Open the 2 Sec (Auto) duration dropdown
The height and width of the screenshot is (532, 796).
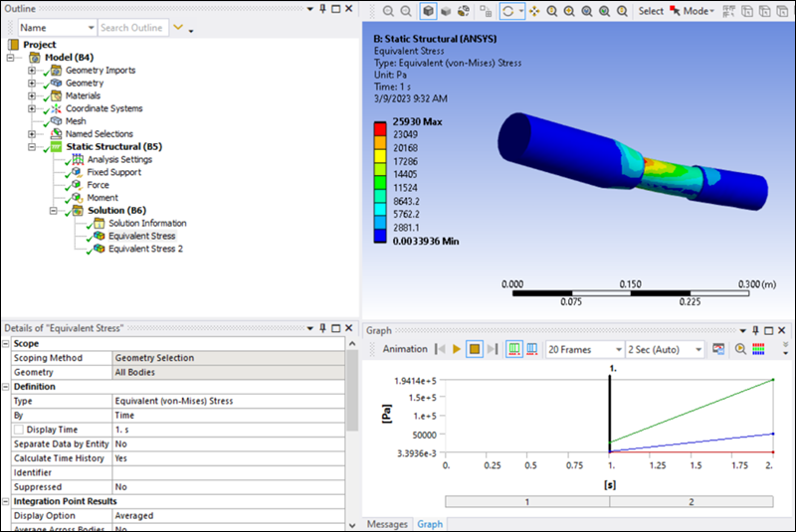[x=698, y=349]
